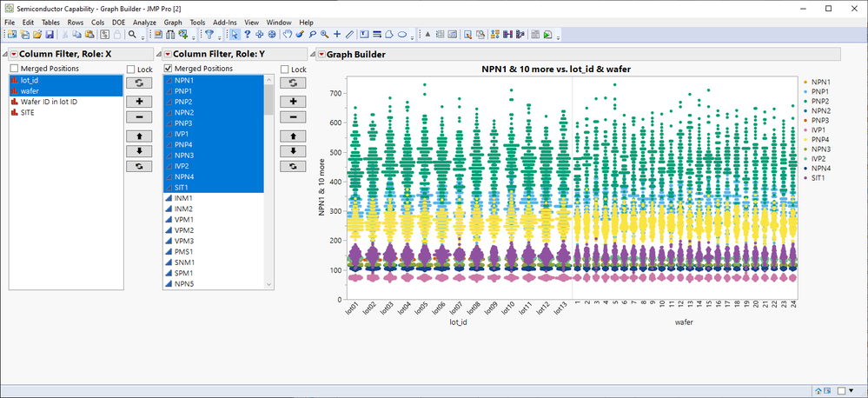Select the arrow cursor tool
This screenshot has height=398, width=868.
pos(234,35)
